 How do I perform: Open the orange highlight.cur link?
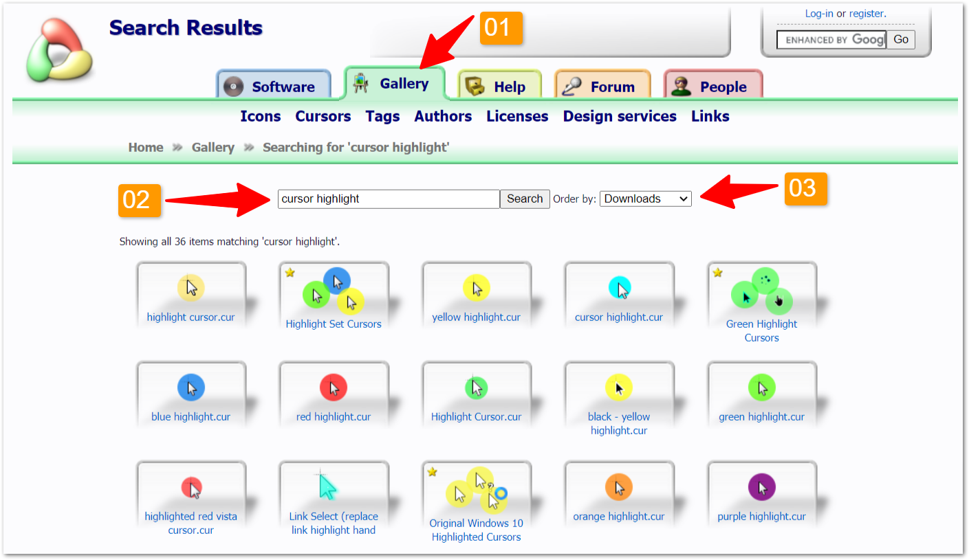(x=619, y=517)
